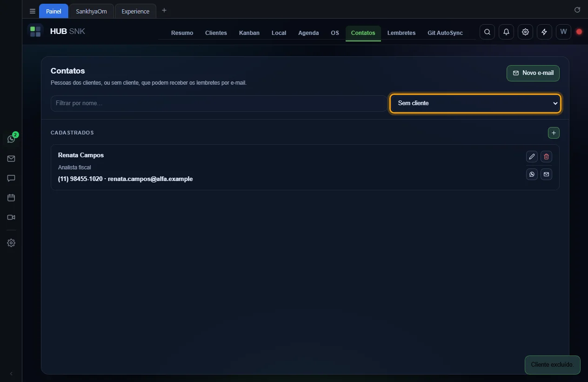Switch to the Kanban tab
Screen dimensions: 588x382
click(249, 33)
